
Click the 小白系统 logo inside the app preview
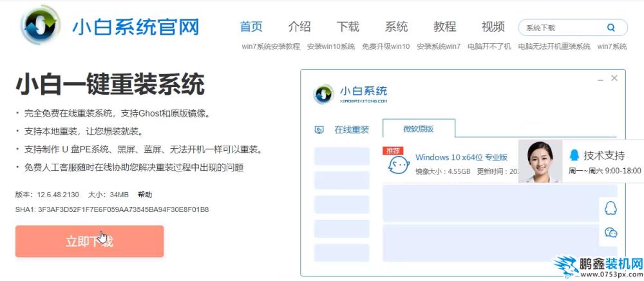(324, 93)
